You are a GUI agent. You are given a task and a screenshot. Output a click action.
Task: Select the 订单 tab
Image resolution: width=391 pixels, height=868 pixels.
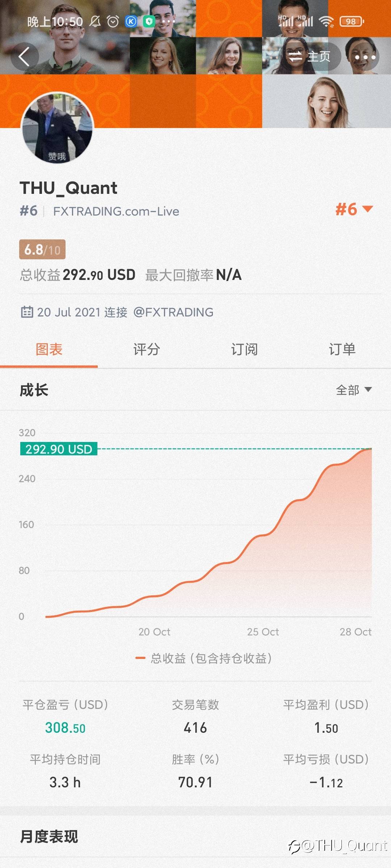click(x=342, y=349)
